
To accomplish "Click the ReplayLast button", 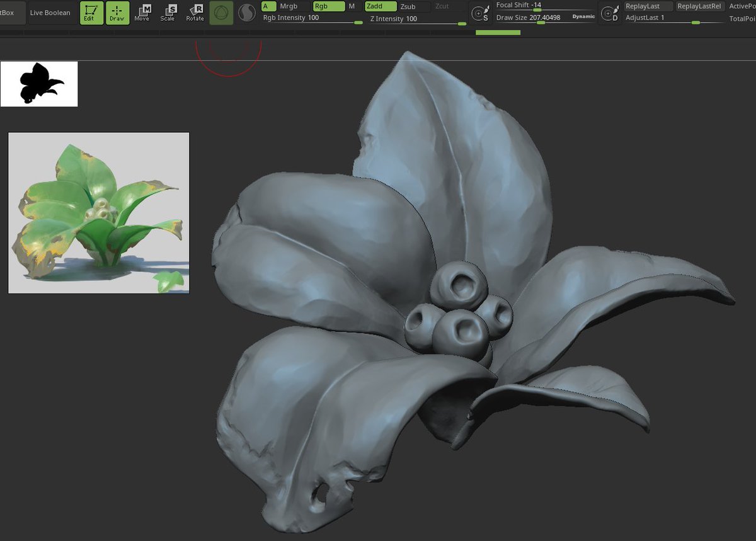I will [648, 6].
